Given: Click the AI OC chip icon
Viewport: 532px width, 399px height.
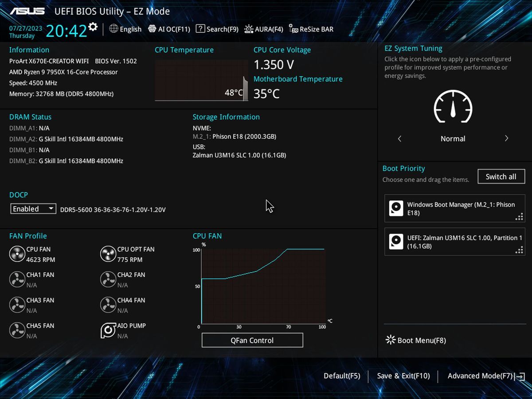Looking at the screenshot, I should coord(152,29).
